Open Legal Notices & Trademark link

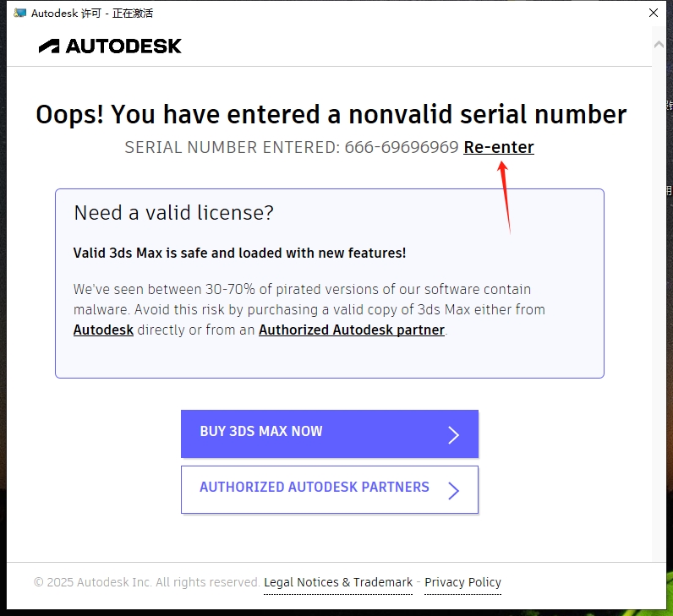(x=338, y=582)
